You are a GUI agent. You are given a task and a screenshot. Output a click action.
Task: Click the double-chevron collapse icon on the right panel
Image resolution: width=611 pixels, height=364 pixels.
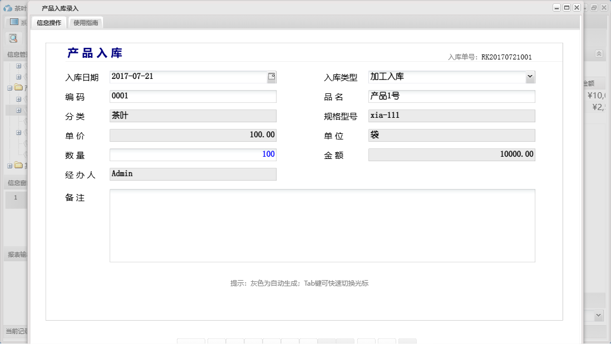click(599, 54)
